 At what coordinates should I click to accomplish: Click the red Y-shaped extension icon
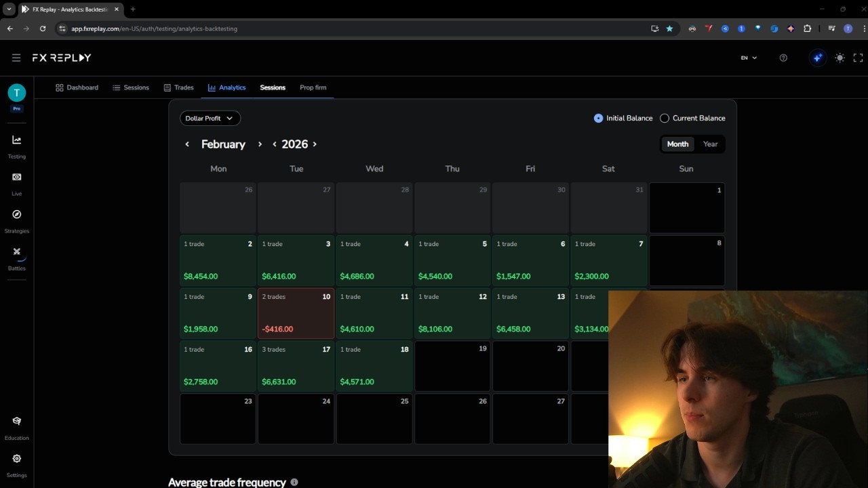click(709, 28)
